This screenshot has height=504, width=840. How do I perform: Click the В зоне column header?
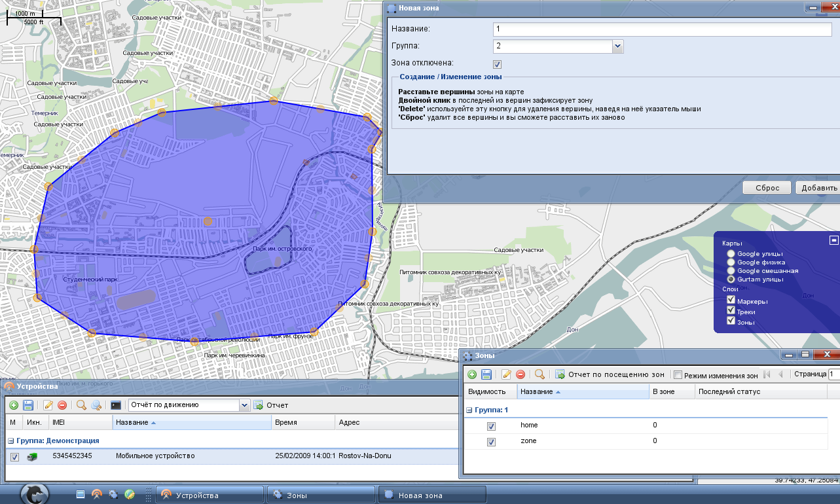672,391
